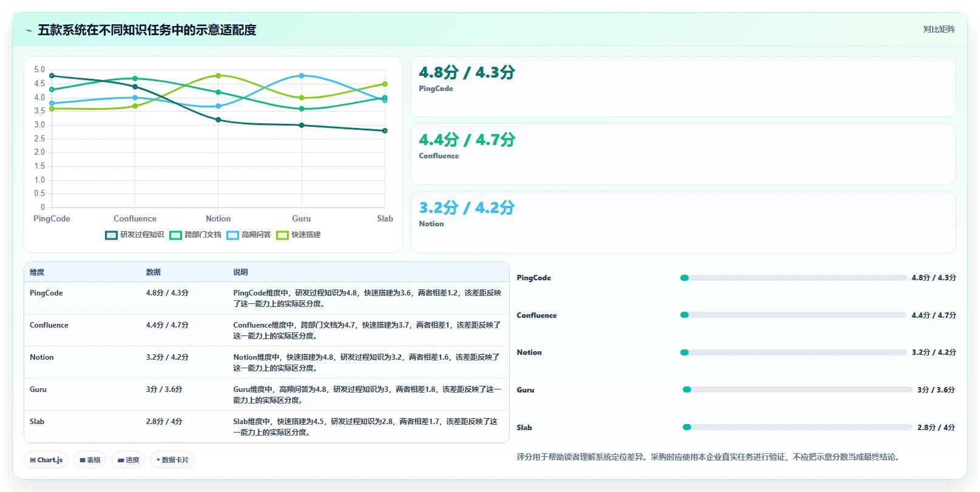Click the Slab progress bar
The height and width of the screenshot is (492, 980).
tap(797, 427)
